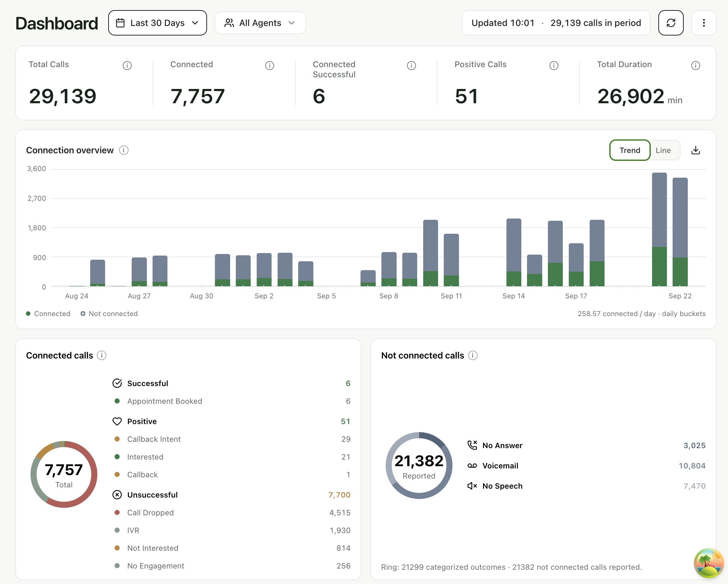Open the three-dot more options menu
The image size is (728, 584).
[703, 23]
